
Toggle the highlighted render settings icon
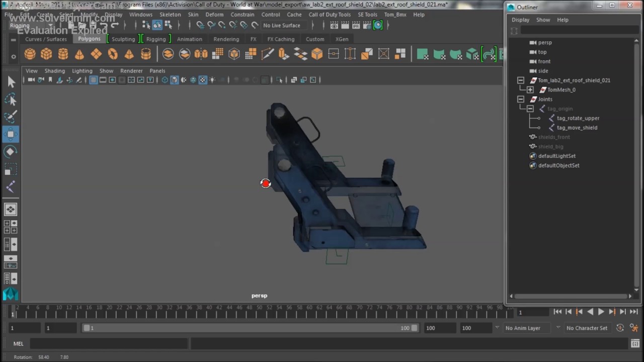coord(378,25)
